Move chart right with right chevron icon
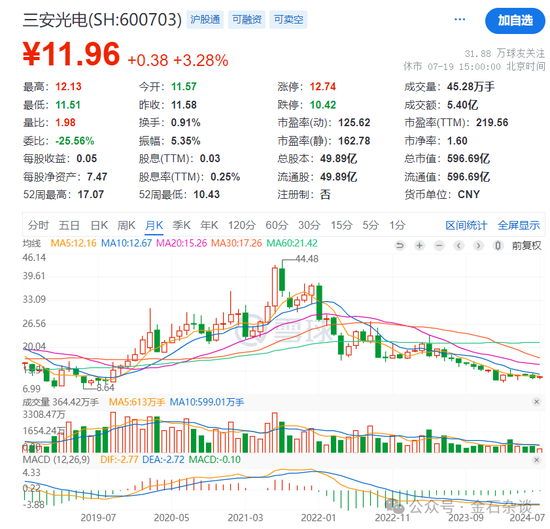The width and height of the screenshot is (550, 529). coord(478,246)
